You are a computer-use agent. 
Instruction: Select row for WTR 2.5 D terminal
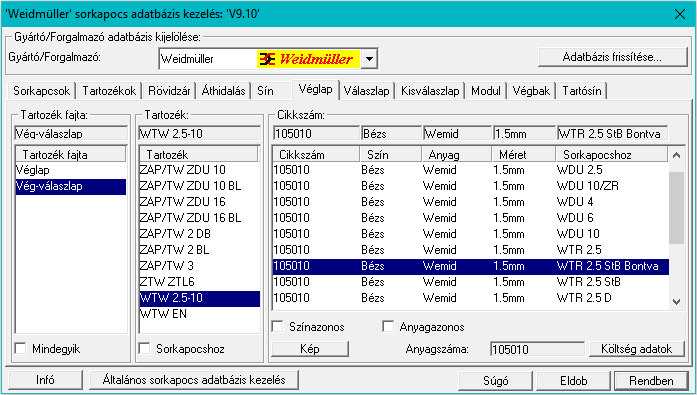point(471,298)
